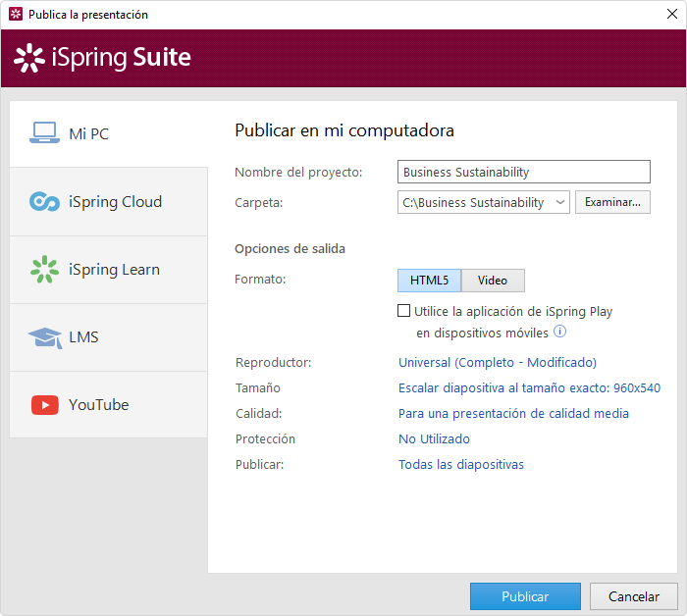Click the Examinar... browse button

pos(612,202)
